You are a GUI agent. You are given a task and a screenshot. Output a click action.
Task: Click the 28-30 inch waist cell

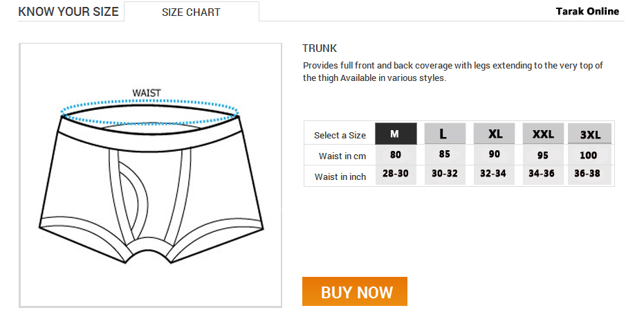click(396, 174)
